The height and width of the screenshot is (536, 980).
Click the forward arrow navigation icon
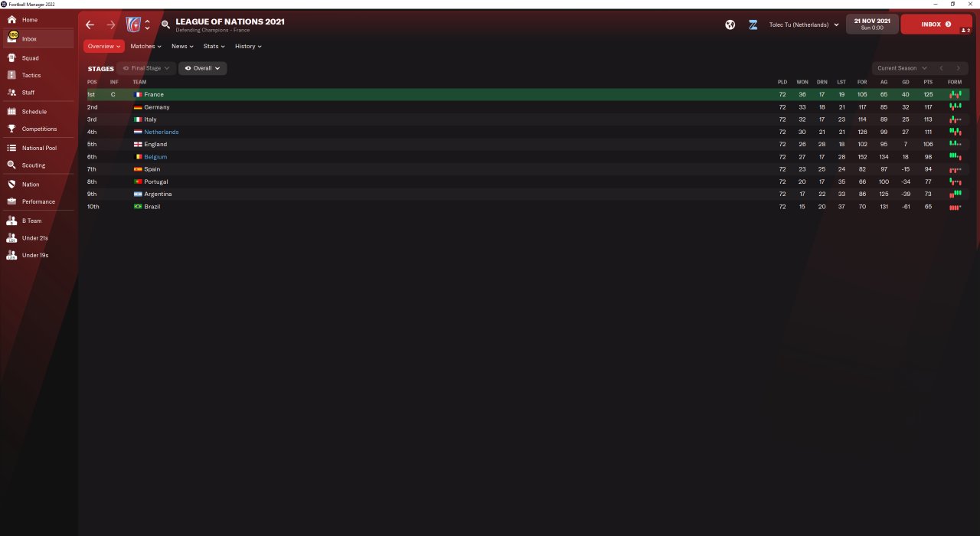tap(111, 25)
